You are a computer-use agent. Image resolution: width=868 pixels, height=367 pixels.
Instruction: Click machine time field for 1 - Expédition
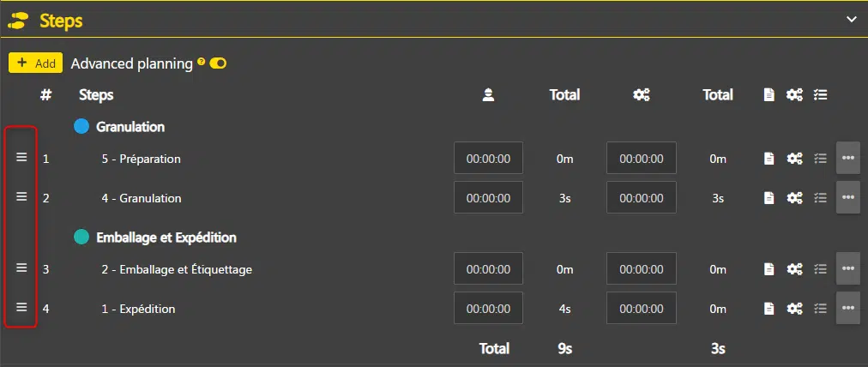pos(641,309)
